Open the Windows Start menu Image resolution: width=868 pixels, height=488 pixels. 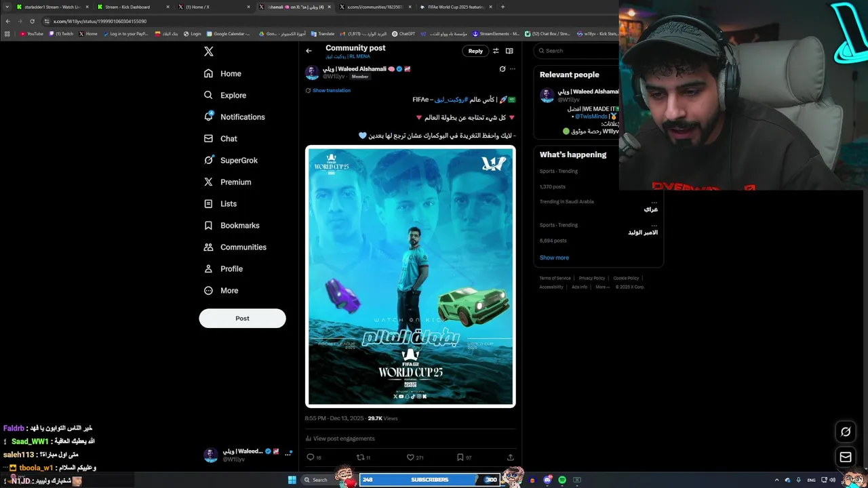click(292, 480)
